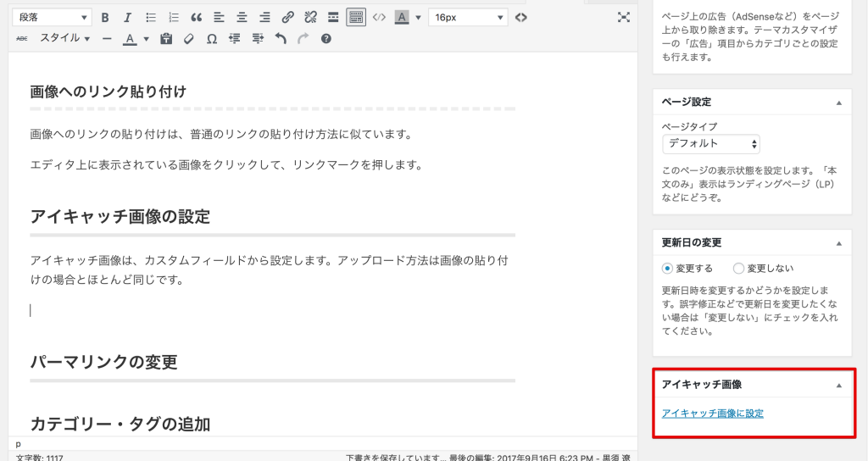This screenshot has width=868, height=461.
Task: Click the ページ設定 panel title
Action: pyautogui.click(x=687, y=102)
